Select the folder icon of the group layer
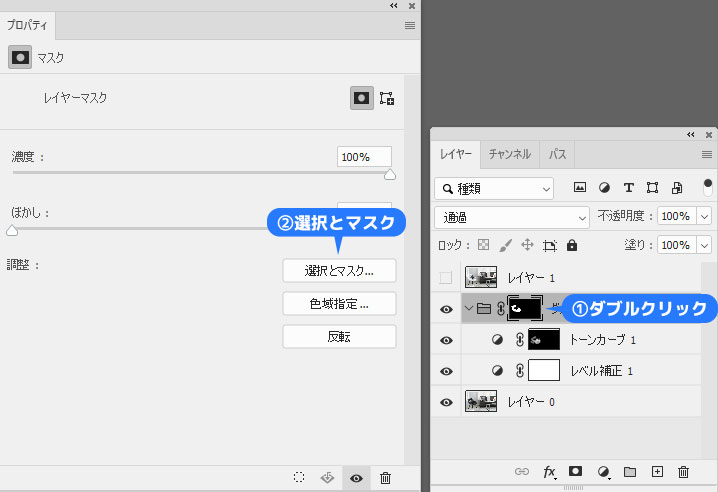The height and width of the screenshot is (492, 718). 484,309
